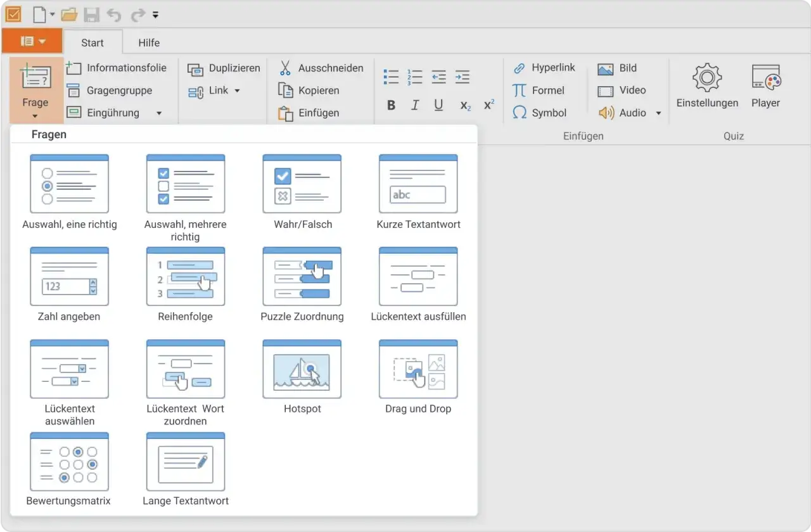811x532 pixels.
Task: Select Lückentext auswählen question type
Action: [x=70, y=383]
